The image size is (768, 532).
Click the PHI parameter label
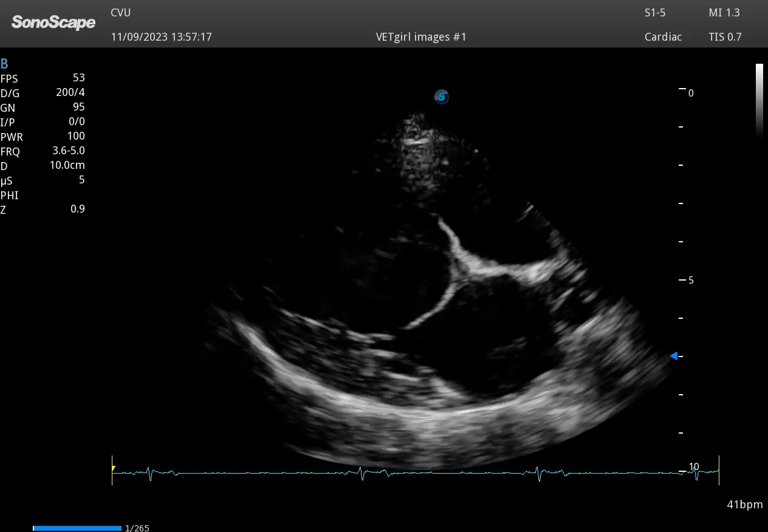click(9, 196)
